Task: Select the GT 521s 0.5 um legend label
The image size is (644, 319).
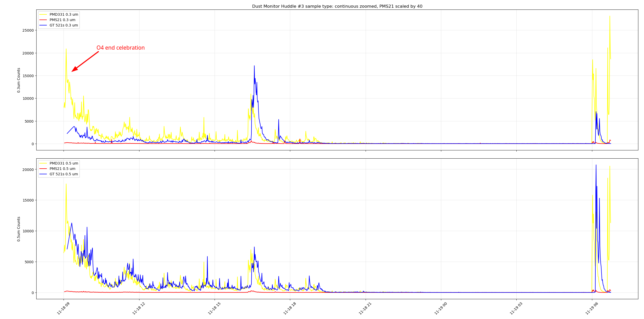Action: click(x=64, y=174)
